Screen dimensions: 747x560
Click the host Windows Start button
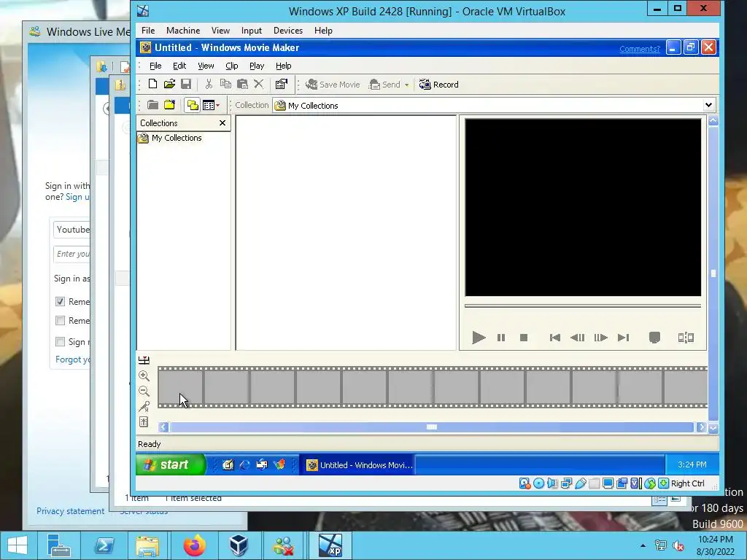(x=18, y=545)
